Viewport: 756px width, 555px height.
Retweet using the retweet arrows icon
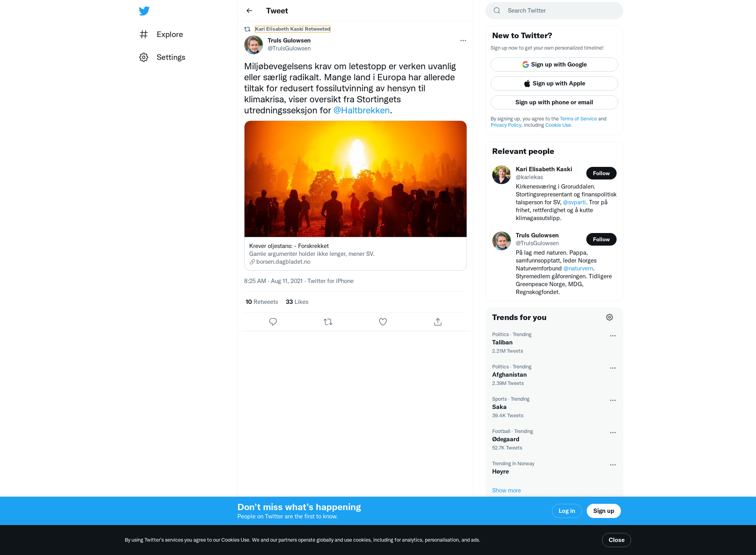pos(328,322)
